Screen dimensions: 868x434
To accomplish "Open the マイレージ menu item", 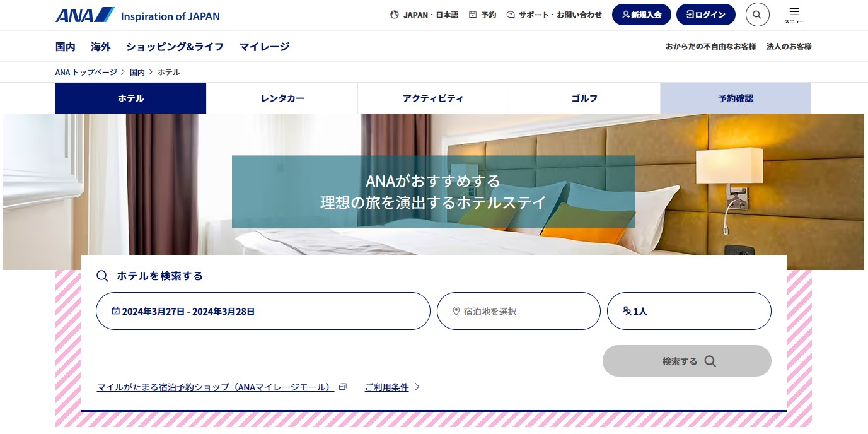I will coord(263,46).
